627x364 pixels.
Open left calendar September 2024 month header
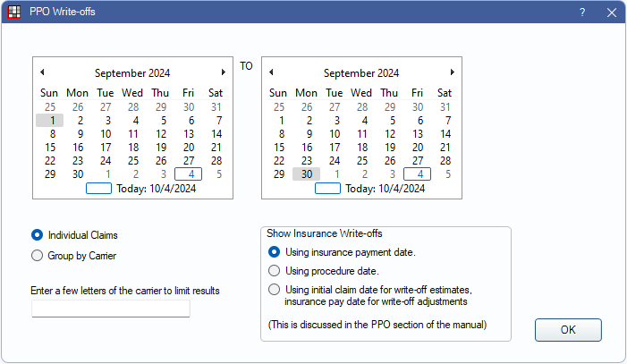(131, 73)
